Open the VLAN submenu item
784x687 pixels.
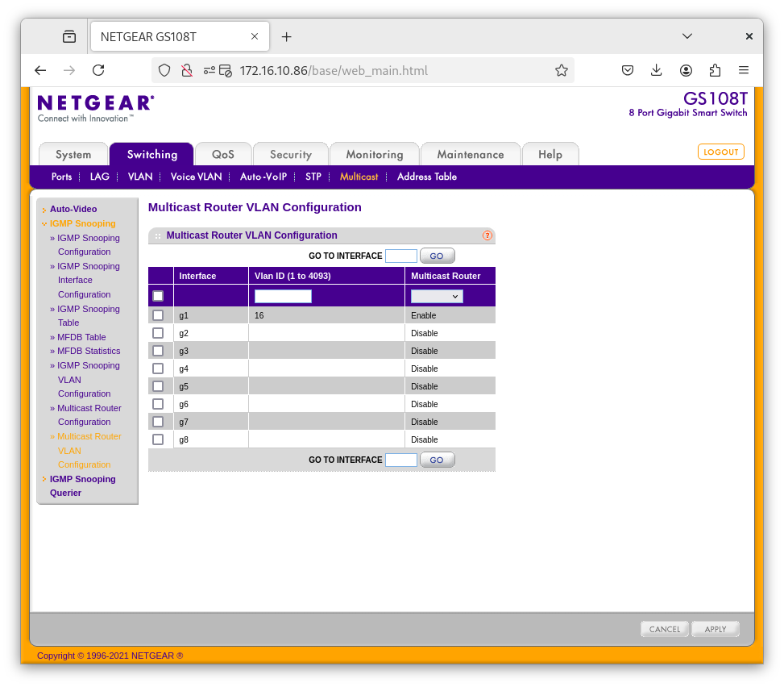tap(140, 177)
